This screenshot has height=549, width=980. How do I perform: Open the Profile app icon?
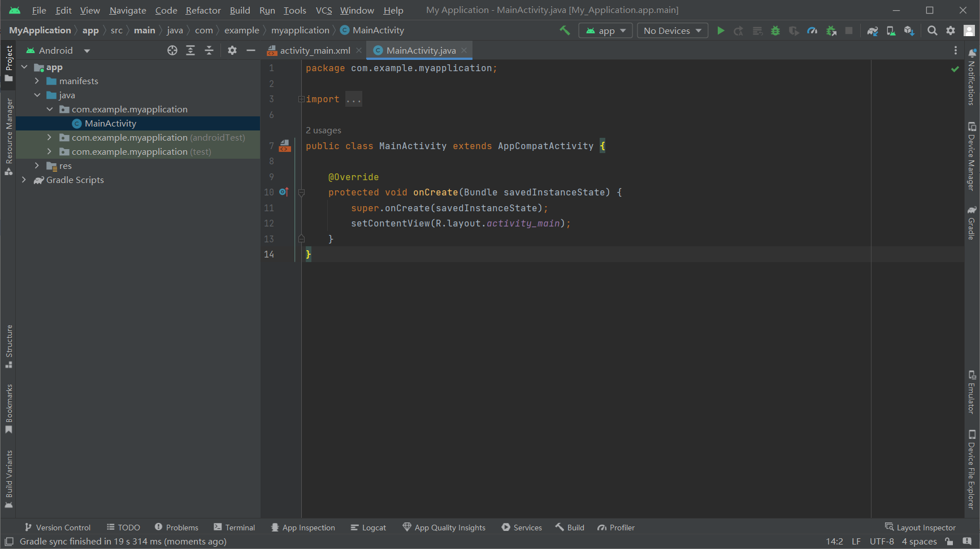(812, 30)
